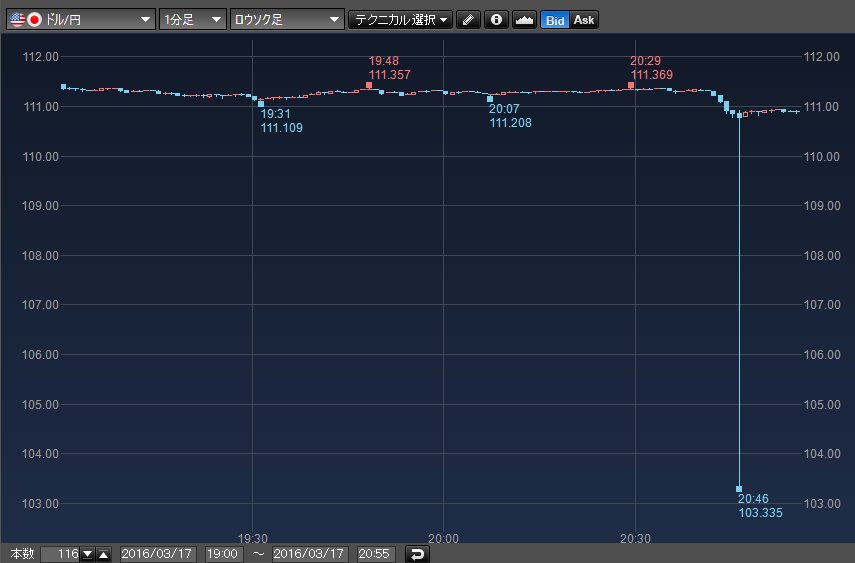Open the ロウソク足 chart type dropdown
Screen dimensions: 855x563
[287, 20]
